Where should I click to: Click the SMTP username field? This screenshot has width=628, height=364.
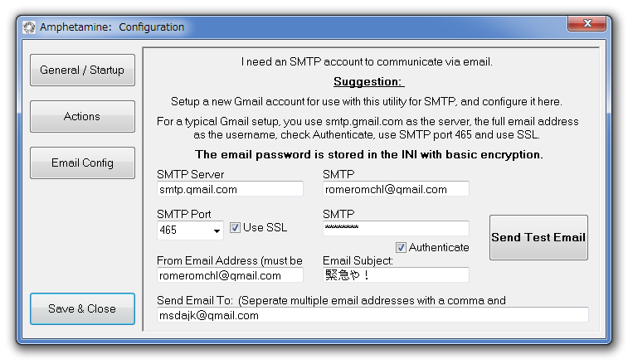396,189
